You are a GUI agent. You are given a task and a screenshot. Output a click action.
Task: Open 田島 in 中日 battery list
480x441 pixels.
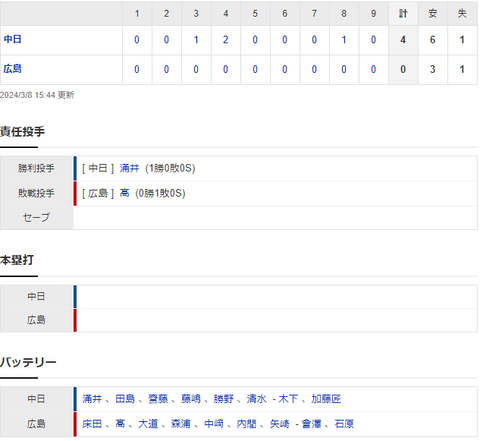(x=125, y=399)
